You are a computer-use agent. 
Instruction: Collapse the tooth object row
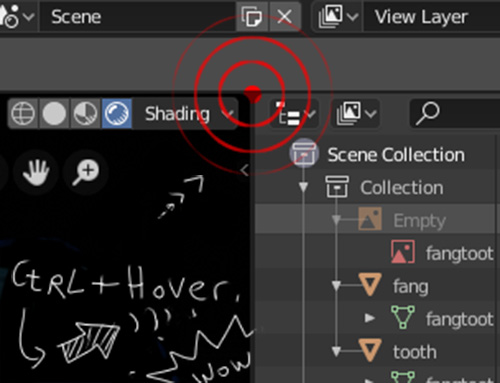pyautogui.click(x=336, y=351)
